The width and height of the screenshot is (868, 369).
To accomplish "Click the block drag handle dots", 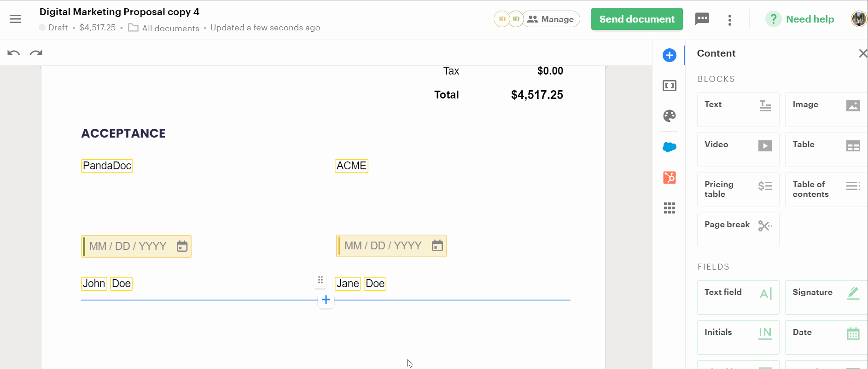I will pos(320,280).
